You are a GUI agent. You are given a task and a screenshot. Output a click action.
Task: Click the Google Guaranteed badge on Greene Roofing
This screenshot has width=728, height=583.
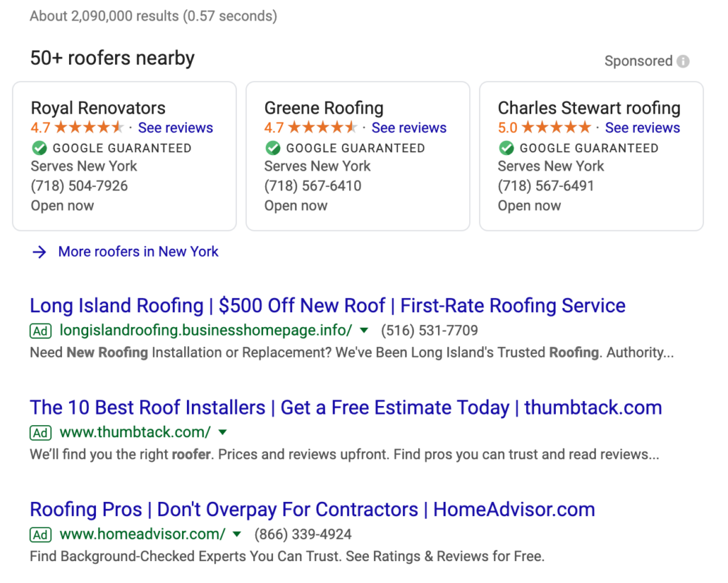point(272,148)
